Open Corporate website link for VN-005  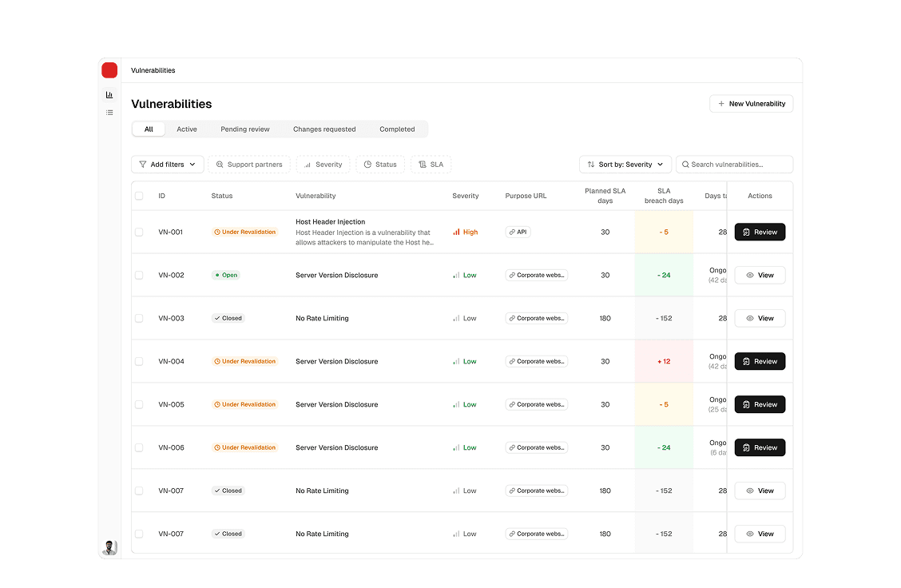click(537, 404)
